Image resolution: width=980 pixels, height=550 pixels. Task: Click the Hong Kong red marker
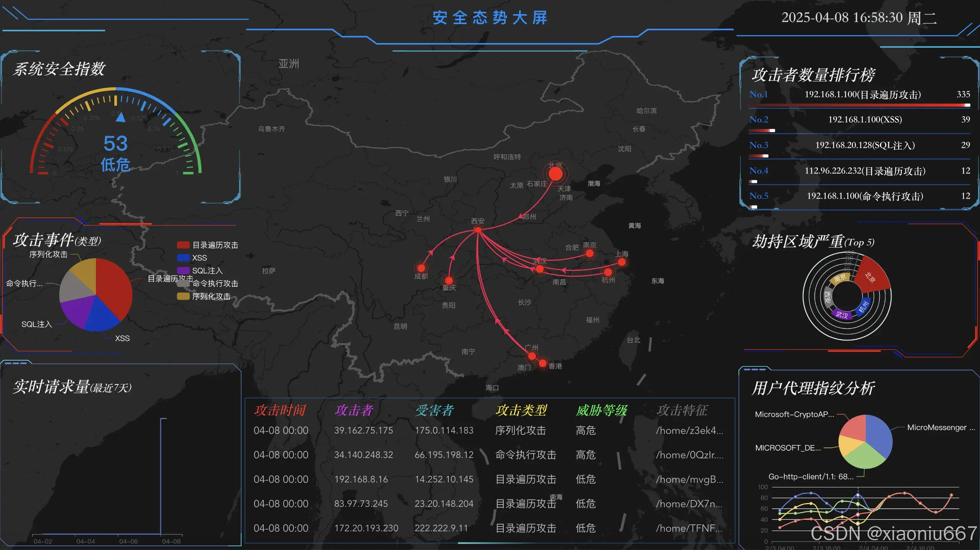(x=542, y=363)
